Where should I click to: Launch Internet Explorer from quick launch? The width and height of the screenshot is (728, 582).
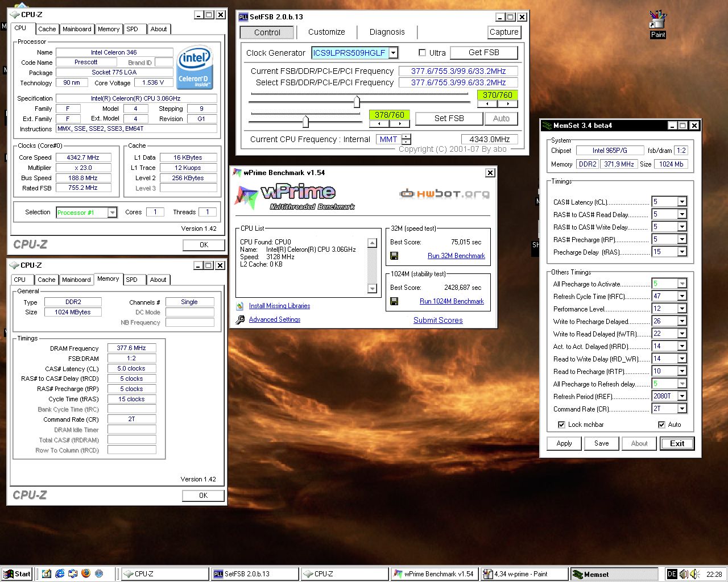click(60, 574)
